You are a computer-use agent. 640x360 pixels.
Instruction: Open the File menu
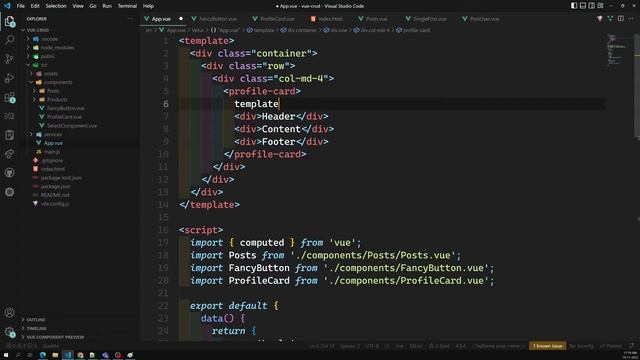pyautogui.click(x=20, y=6)
